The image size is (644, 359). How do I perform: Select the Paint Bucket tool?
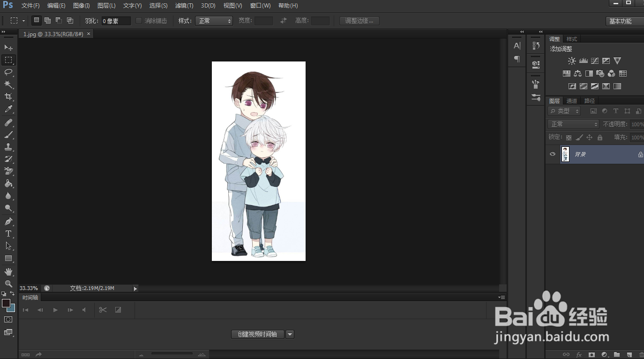click(x=8, y=183)
